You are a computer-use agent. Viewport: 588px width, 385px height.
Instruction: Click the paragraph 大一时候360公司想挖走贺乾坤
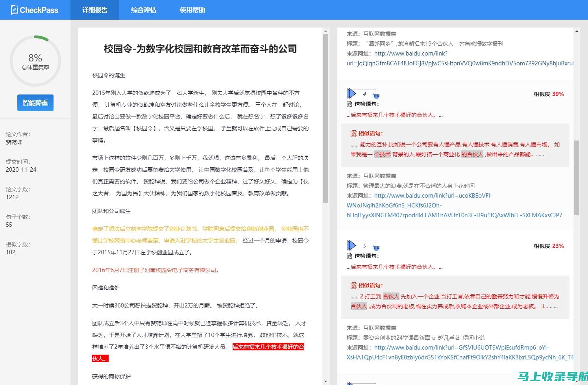176,305
